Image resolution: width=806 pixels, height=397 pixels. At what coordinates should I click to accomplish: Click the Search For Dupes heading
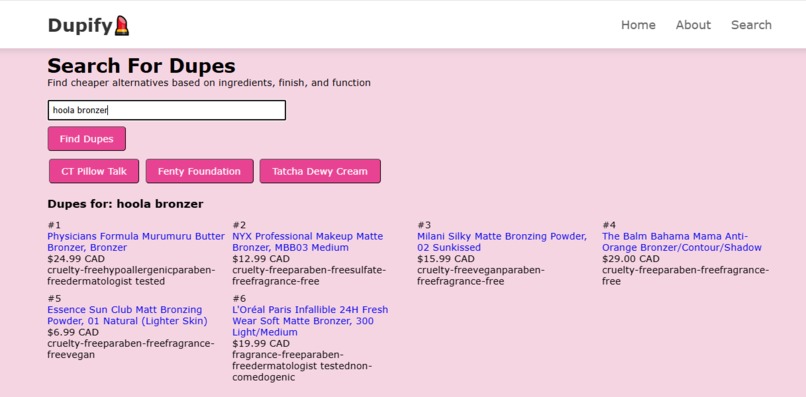coord(141,66)
